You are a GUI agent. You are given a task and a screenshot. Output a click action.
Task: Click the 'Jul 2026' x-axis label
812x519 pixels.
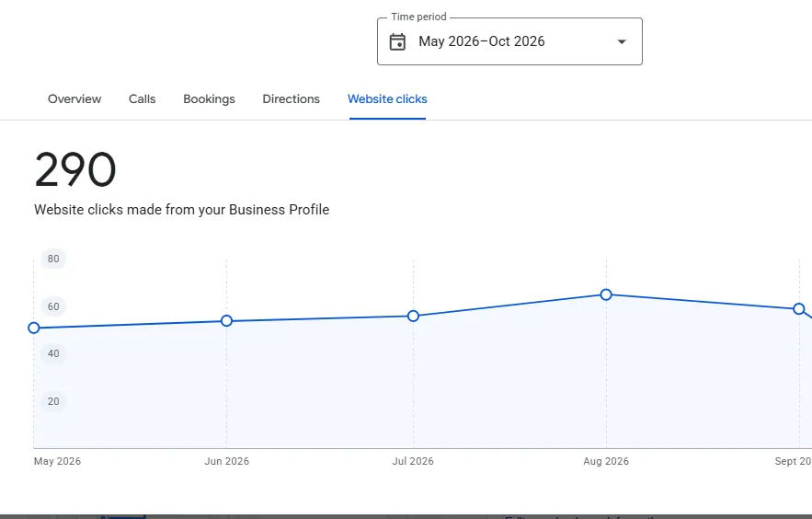click(x=413, y=461)
